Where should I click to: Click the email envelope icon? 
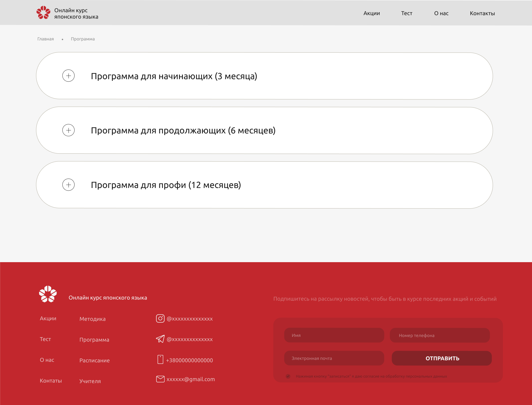pyautogui.click(x=160, y=379)
